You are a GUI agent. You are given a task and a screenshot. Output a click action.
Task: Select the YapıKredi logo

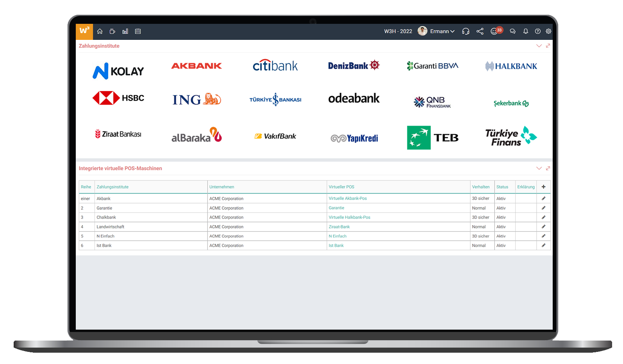click(x=354, y=138)
